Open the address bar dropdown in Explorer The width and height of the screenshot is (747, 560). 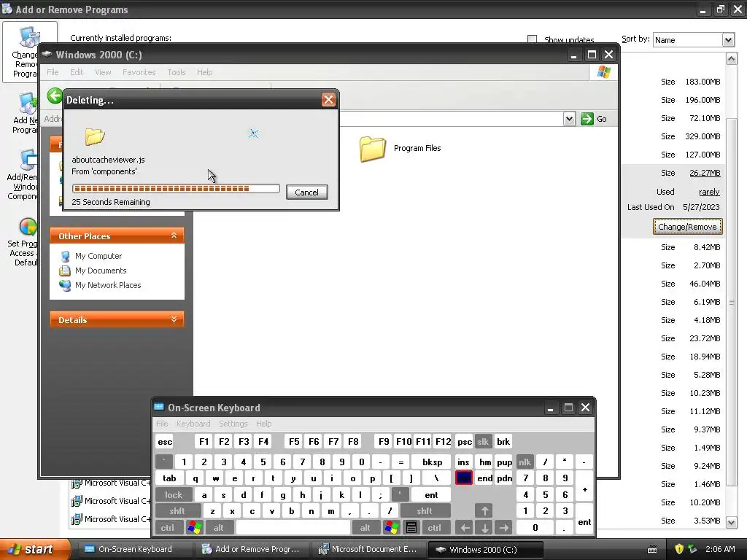pos(569,119)
